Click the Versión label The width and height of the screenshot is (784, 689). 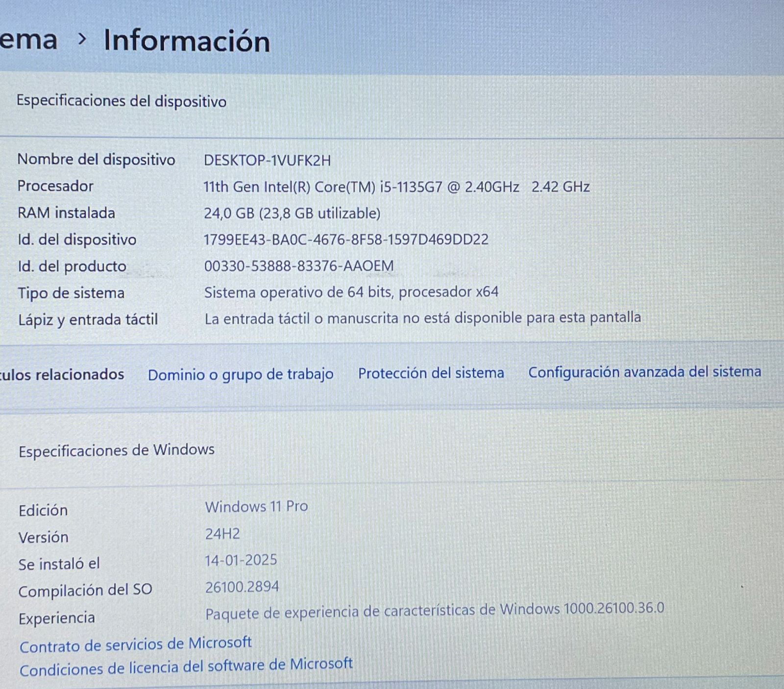coord(43,537)
